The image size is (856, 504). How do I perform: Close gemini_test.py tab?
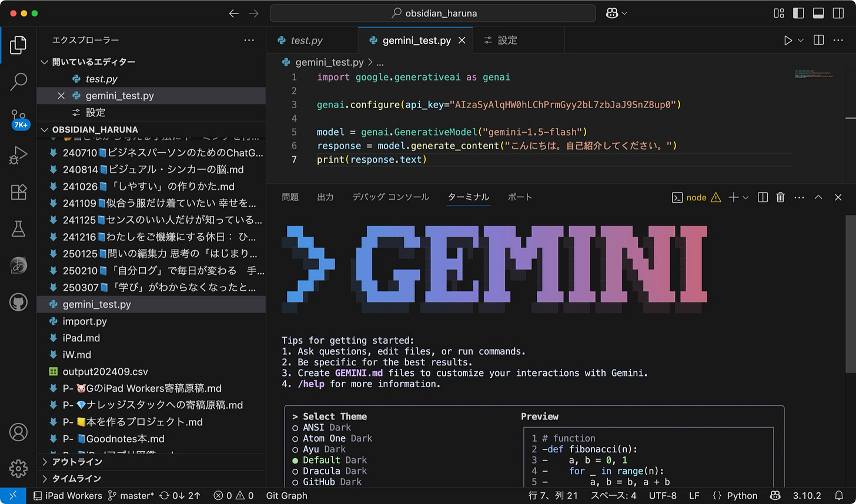pos(462,40)
